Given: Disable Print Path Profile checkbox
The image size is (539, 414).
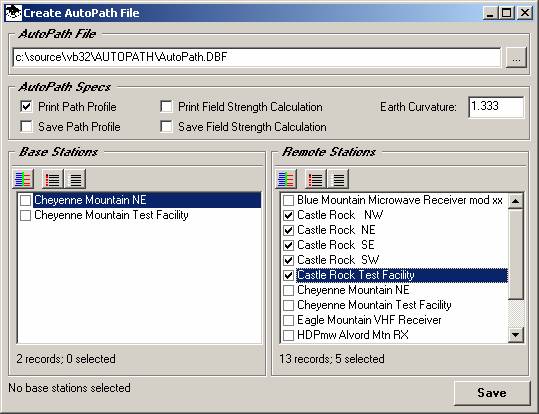Looking at the screenshot, I should coord(26,107).
